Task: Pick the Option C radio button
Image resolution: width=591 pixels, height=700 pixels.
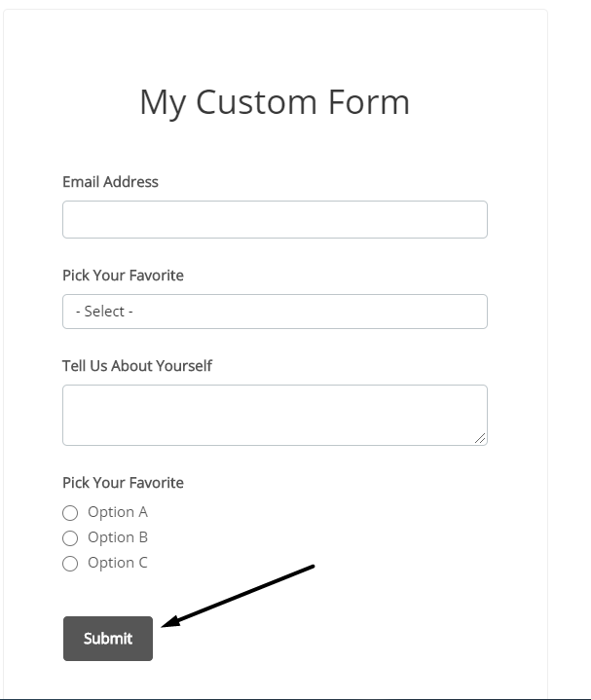Action: pos(69,564)
